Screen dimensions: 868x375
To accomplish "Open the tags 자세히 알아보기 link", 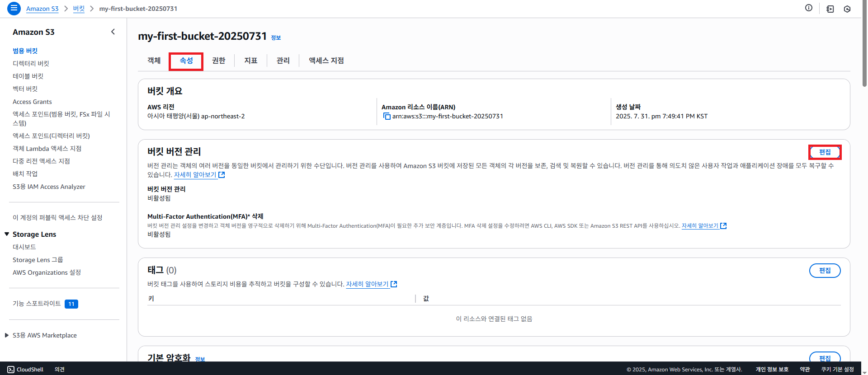I will coord(368,284).
